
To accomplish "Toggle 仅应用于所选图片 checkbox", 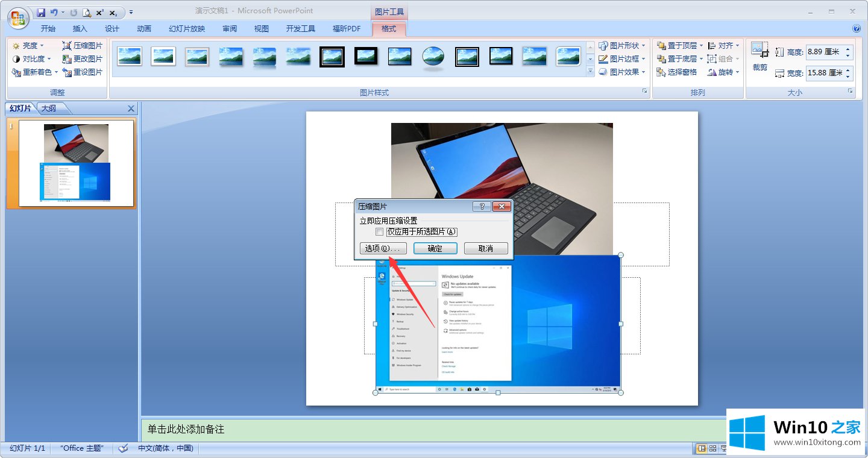I will pyautogui.click(x=379, y=231).
